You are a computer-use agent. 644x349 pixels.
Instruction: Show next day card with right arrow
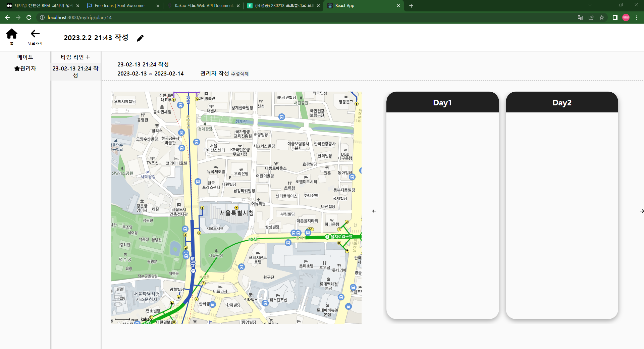click(642, 211)
